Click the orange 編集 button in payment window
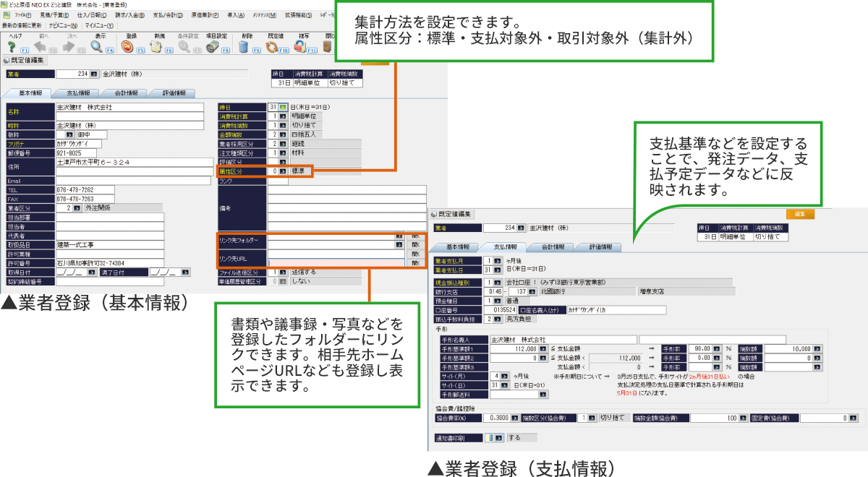Viewport: 868px width, 477px height. (799, 214)
